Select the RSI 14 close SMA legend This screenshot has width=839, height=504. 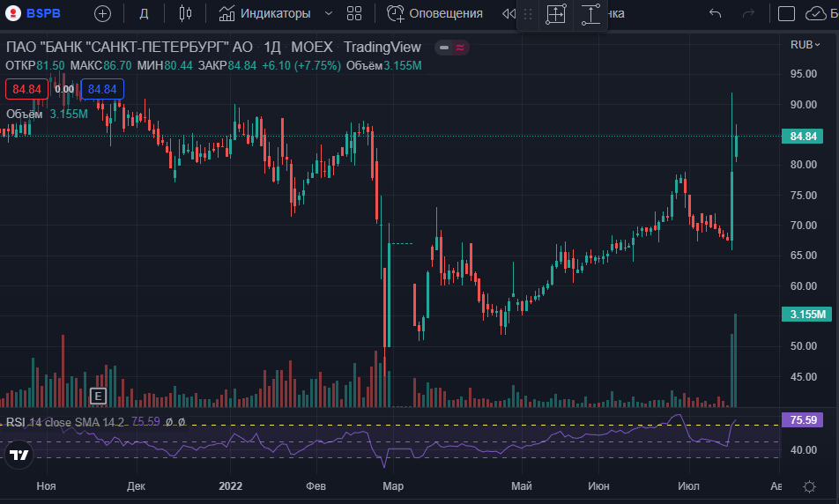click(65, 422)
